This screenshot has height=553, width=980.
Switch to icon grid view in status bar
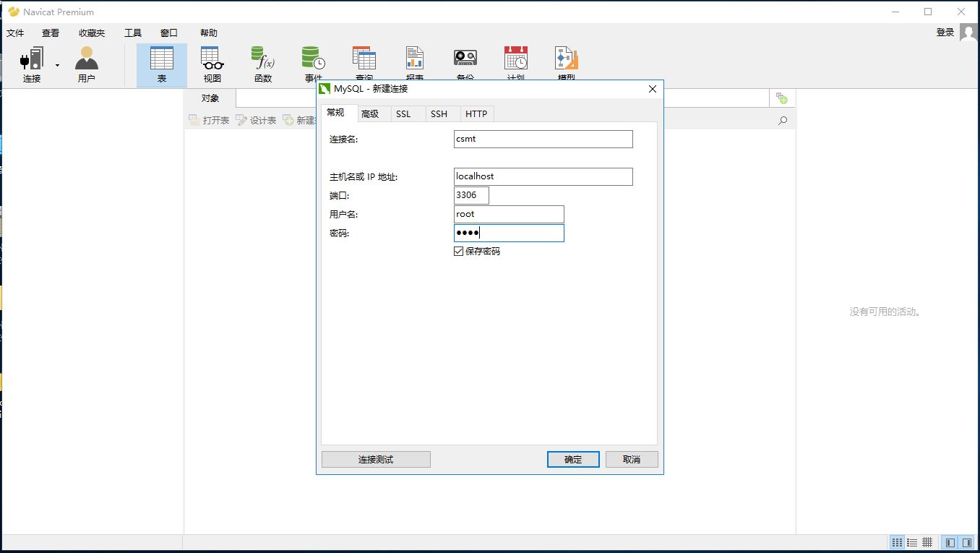(x=897, y=542)
